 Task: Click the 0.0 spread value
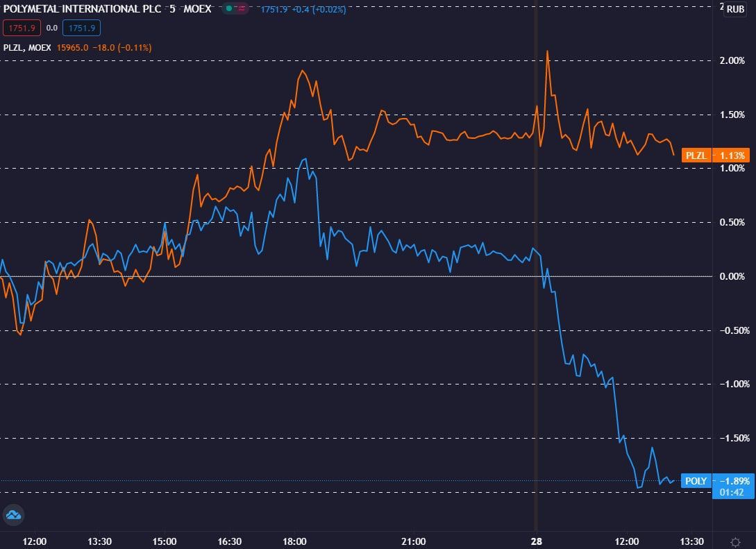tap(51, 28)
